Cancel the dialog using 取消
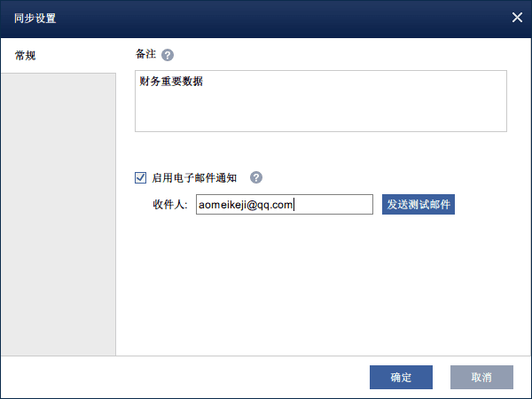Image resolution: width=532 pixels, height=399 pixels. coord(481,377)
